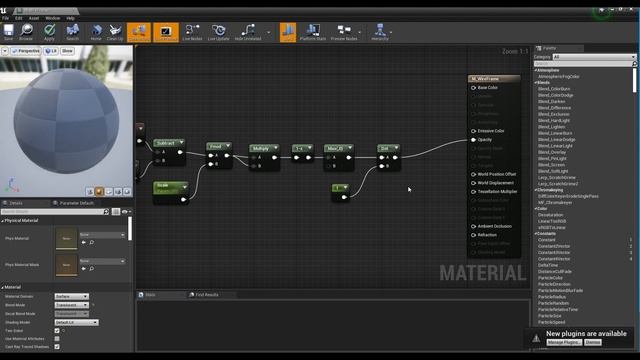Click the Hierarchy toolbar icon

click(380, 32)
